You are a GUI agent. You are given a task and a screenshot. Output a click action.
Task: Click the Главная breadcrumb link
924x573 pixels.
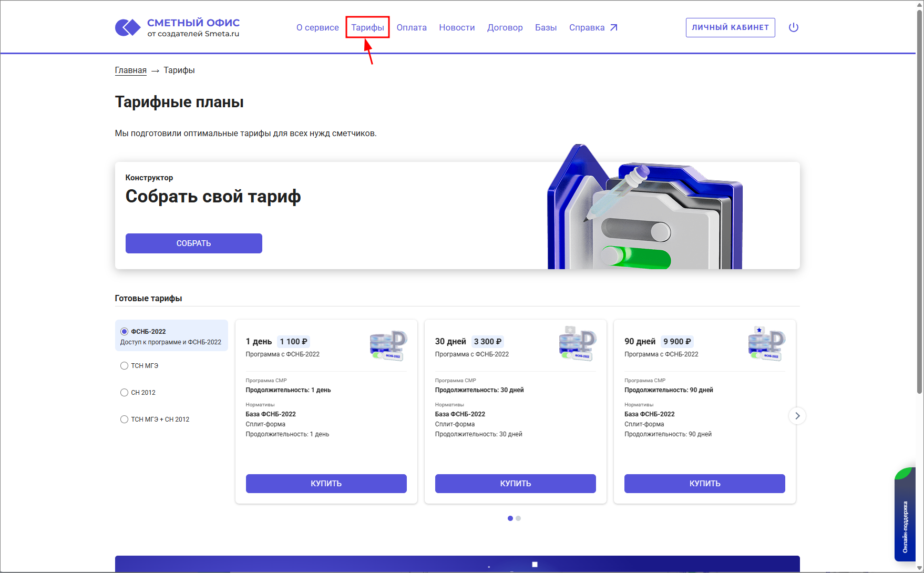(x=130, y=70)
